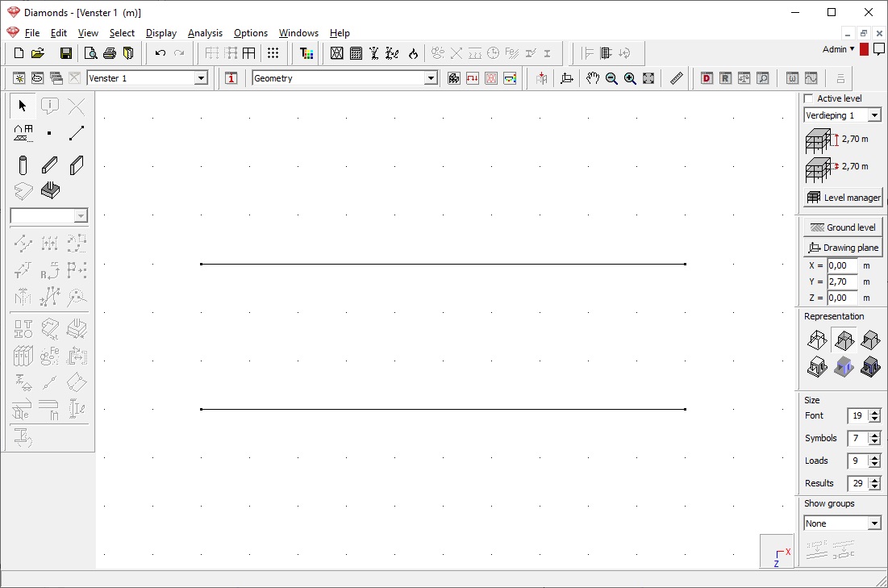Open the File menu
The image size is (888, 588).
32,33
